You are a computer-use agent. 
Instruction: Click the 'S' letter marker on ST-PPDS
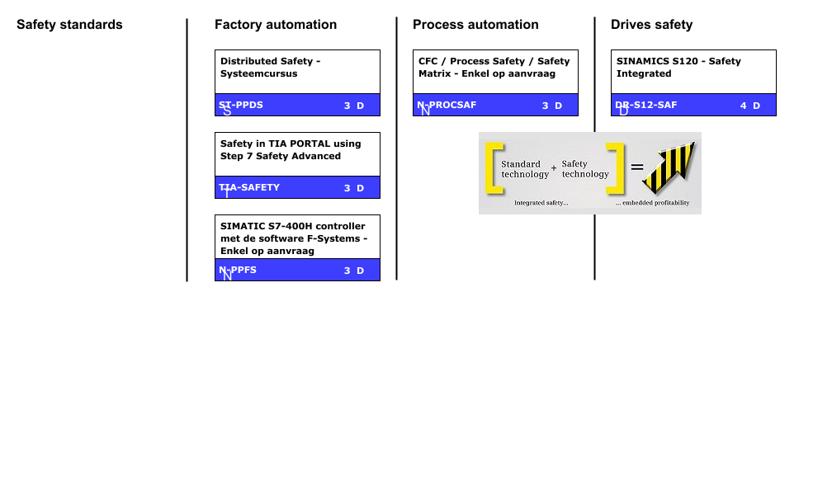tap(227, 111)
